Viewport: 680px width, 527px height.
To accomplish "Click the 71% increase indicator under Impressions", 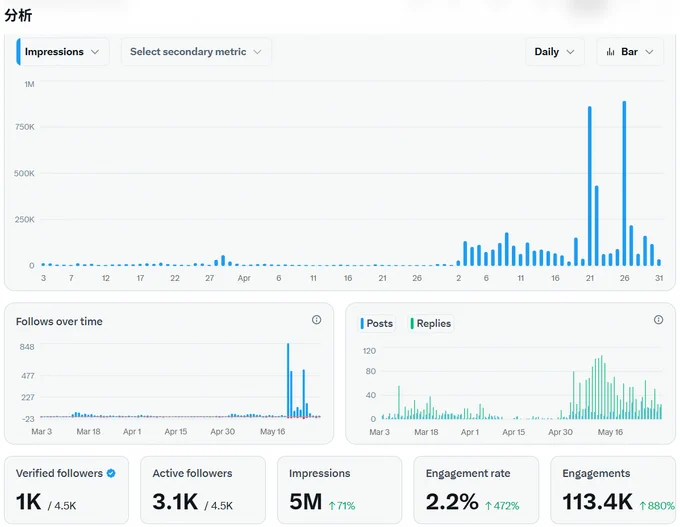I will 342,506.
